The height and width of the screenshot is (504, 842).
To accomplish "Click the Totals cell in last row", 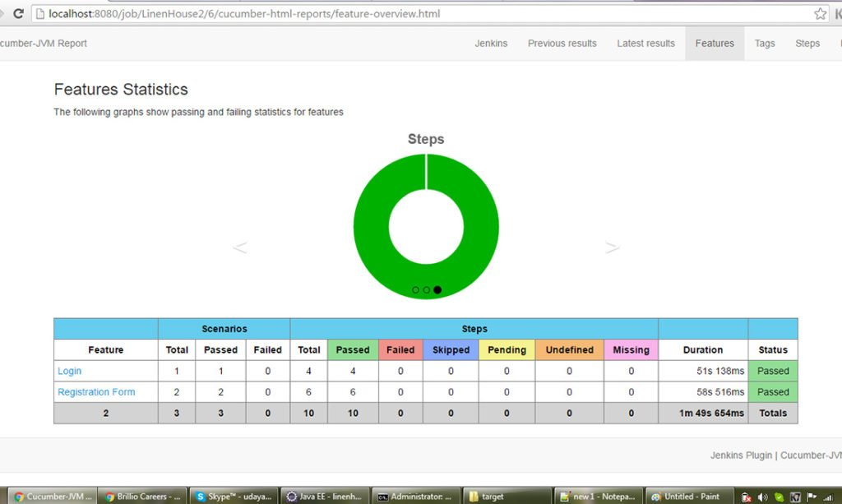I will (x=773, y=414).
